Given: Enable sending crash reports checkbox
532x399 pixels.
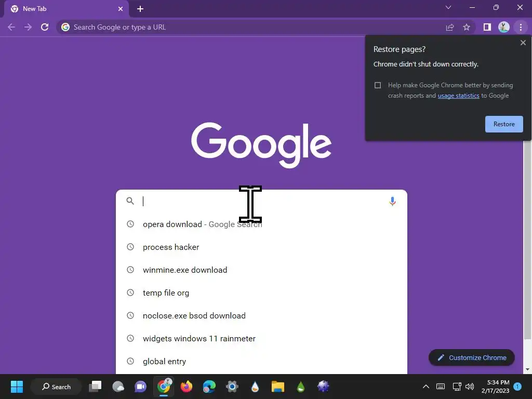Looking at the screenshot, I should [x=378, y=85].
